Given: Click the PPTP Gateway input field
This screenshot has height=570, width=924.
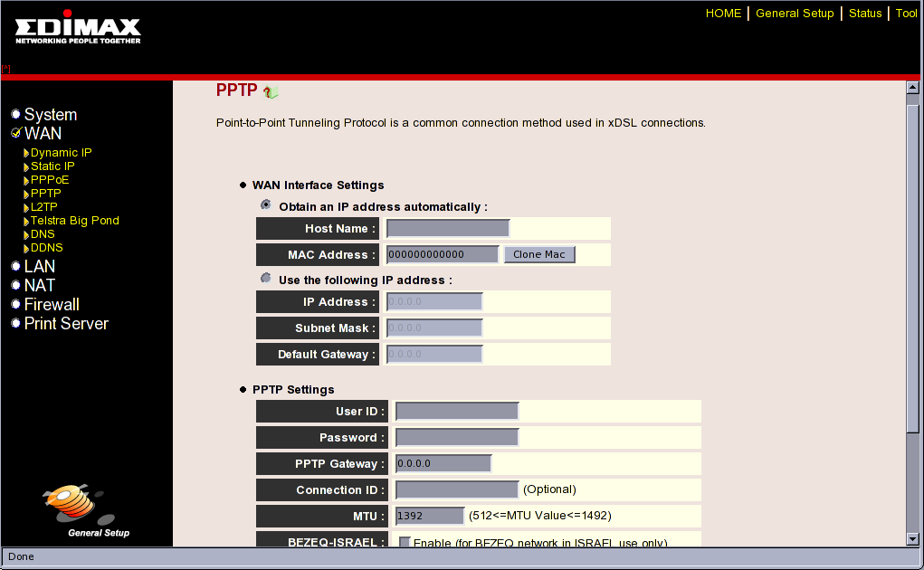Looking at the screenshot, I should 443,463.
